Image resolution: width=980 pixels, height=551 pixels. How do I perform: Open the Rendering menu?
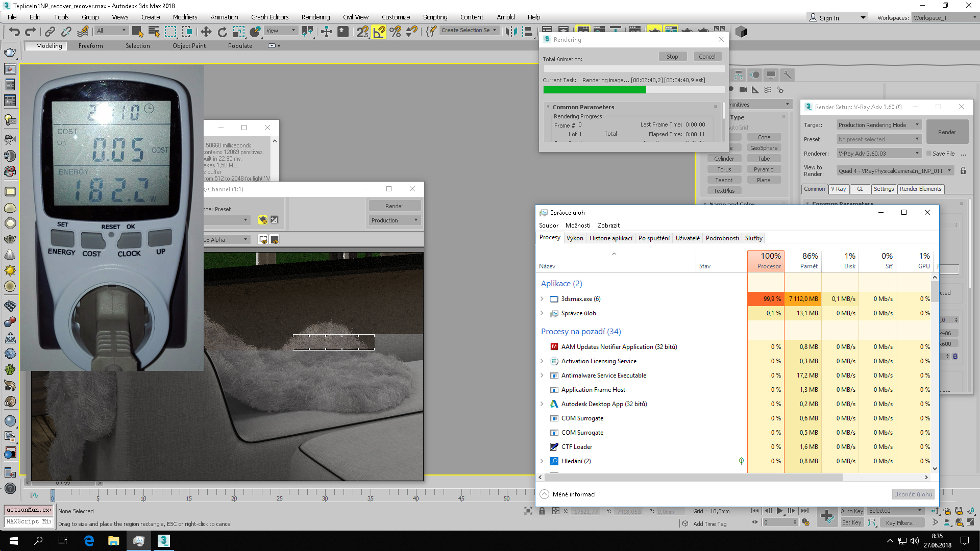point(315,17)
